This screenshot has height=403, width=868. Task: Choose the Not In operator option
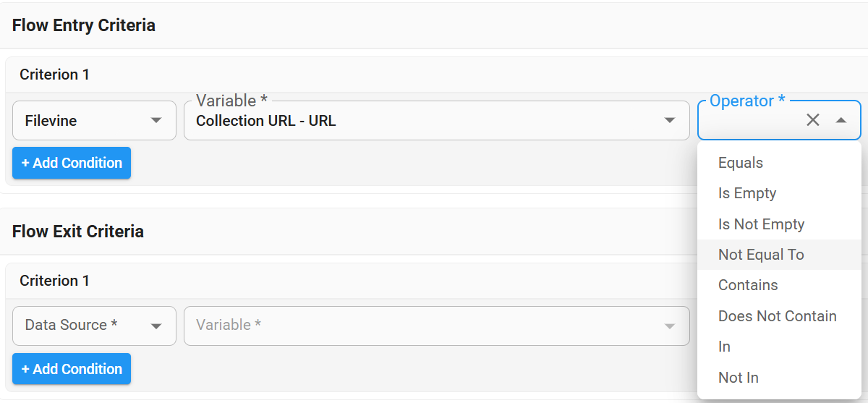738,378
